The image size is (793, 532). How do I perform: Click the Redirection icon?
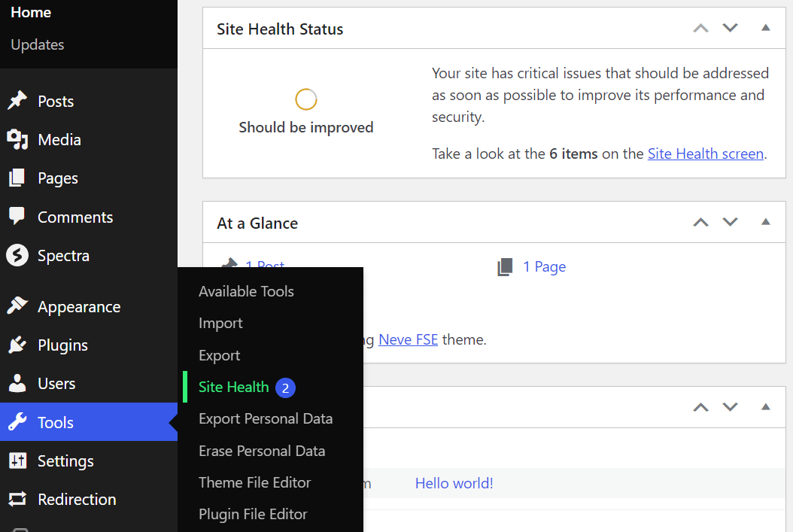tap(19, 499)
